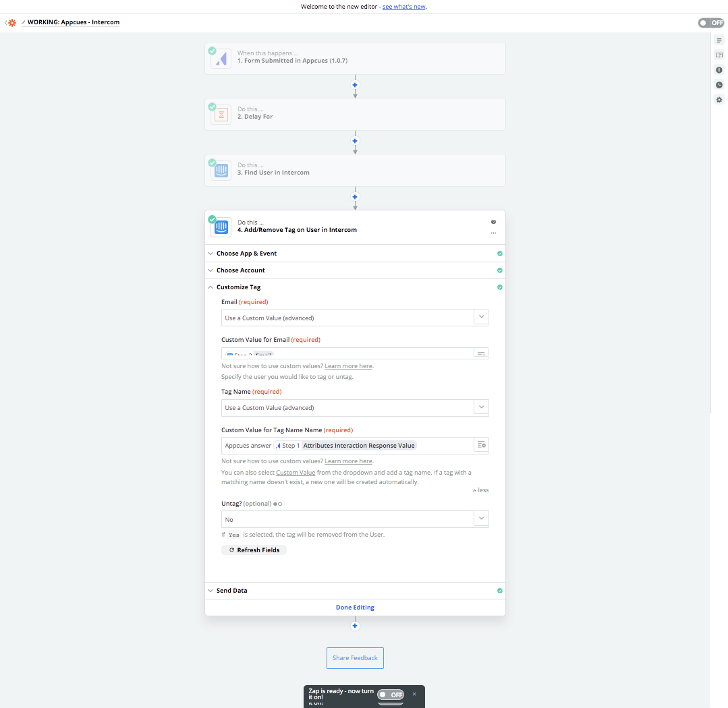Click the Share Feedback button
Image resolution: width=728 pixels, height=708 pixels.
pos(355,658)
